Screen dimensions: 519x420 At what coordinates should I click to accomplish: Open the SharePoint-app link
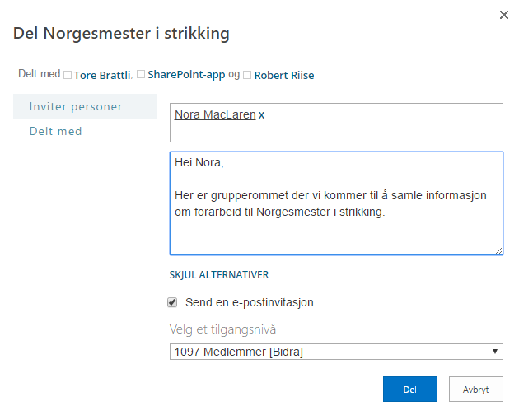click(186, 75)
